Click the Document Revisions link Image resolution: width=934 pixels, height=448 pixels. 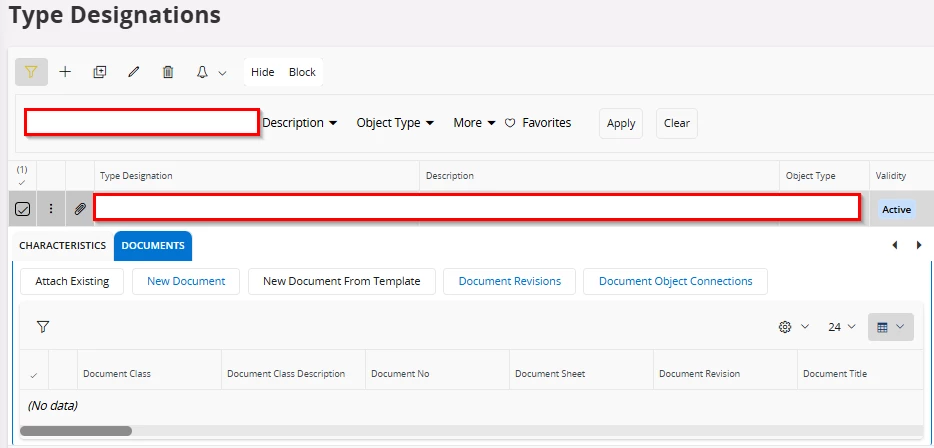pyautogui.click(x=508, y=281)
